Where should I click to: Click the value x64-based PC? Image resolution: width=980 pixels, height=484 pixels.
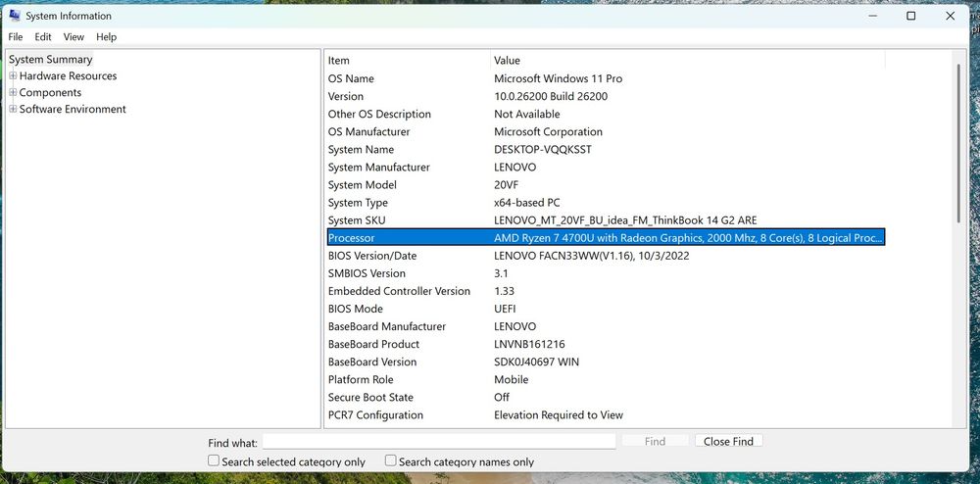527,203
